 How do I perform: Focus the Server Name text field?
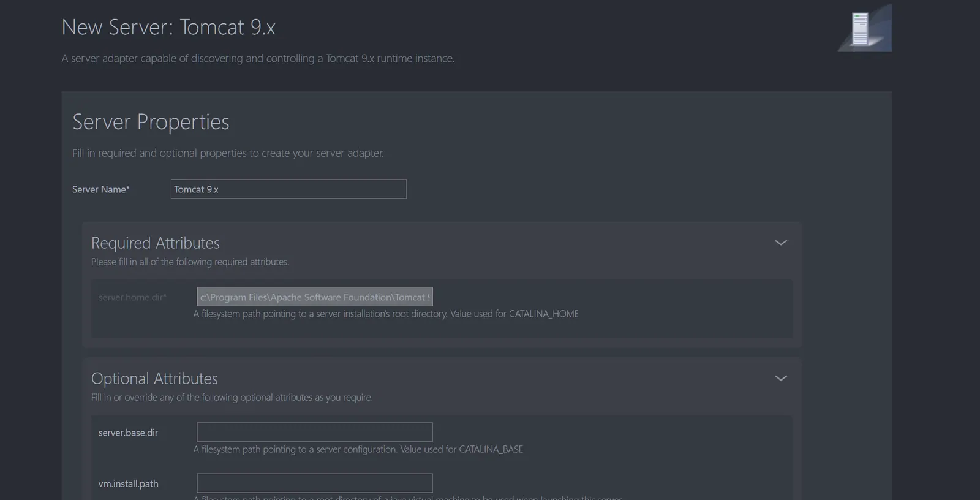[x=288, y=189]
